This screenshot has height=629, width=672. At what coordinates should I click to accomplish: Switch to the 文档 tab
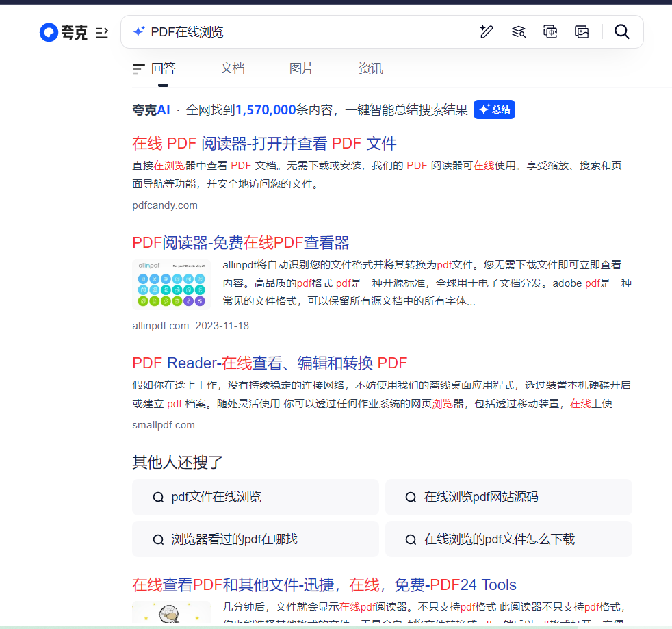(233, 68)
